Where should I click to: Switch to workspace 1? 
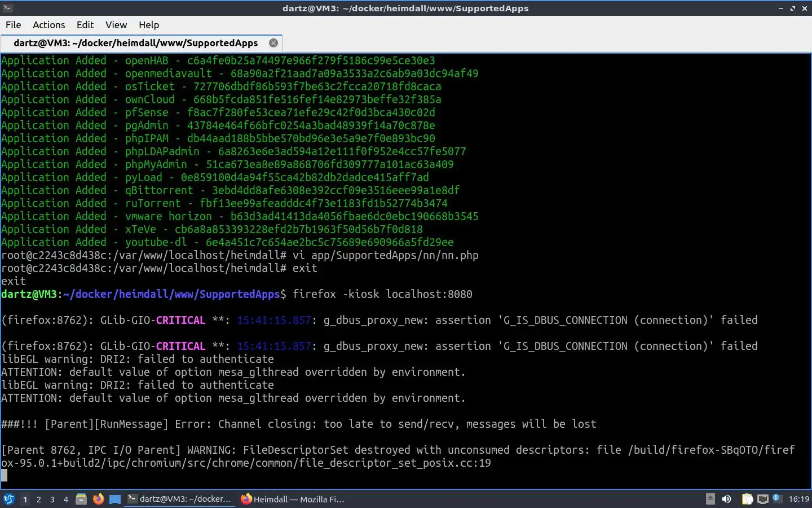click(25, 500)
